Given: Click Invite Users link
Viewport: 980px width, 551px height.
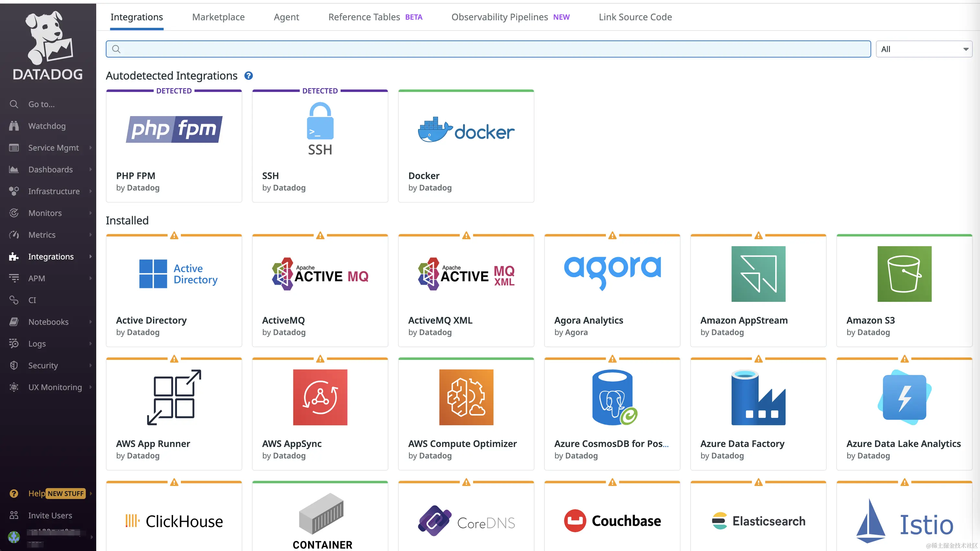Looking at the screenshot, I should point(50,515).
